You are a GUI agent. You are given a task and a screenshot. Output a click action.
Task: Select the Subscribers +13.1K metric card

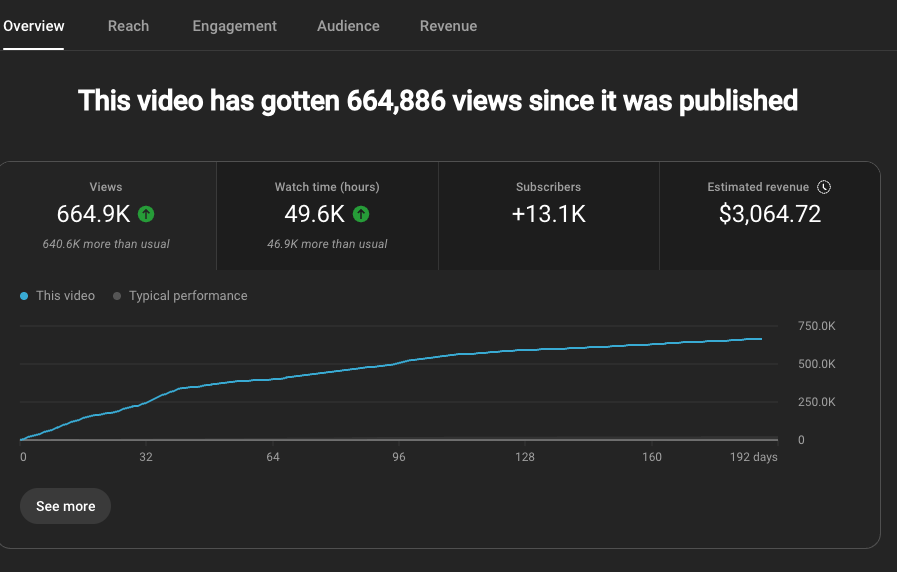click(548, 214)
